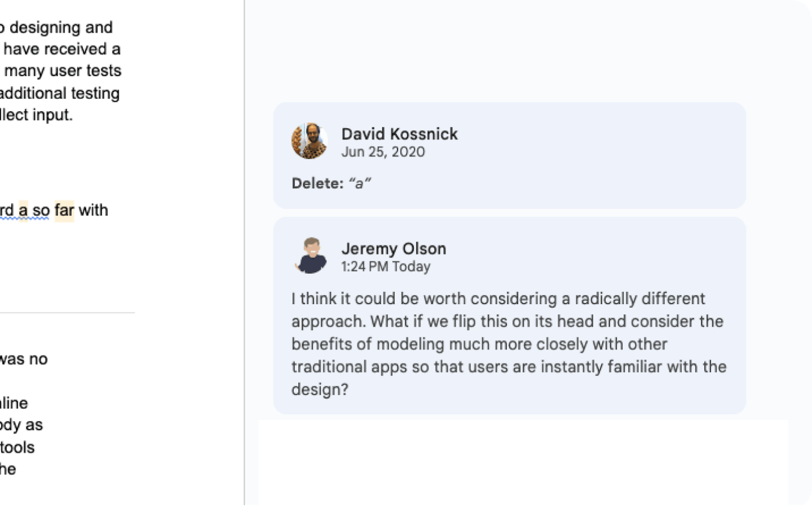Click the blank white area below the comments
Image resolution: width=812 pixels, height=508 pixels.
(523, 462)
